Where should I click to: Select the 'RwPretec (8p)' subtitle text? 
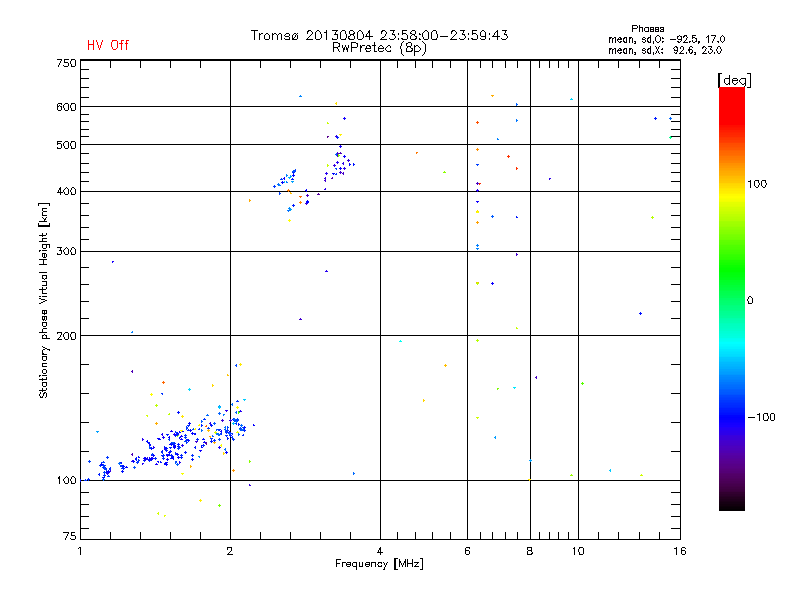click(379, 47)
